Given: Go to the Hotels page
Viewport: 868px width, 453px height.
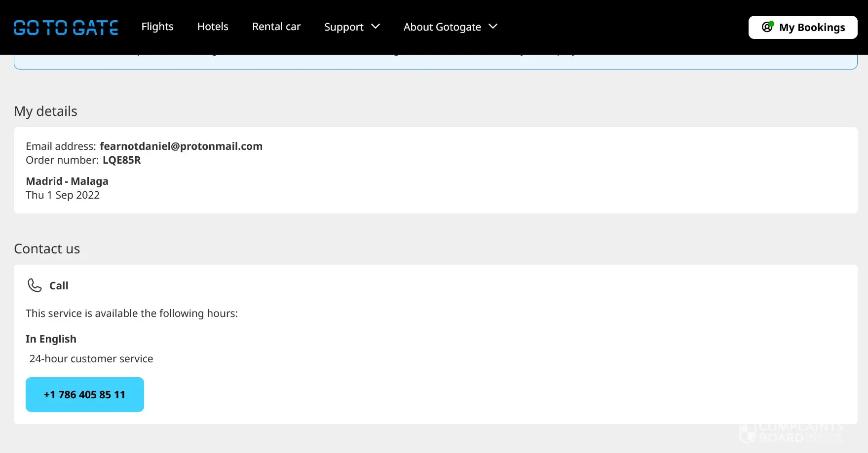Looking at the screenshot, I should (213, 27).
